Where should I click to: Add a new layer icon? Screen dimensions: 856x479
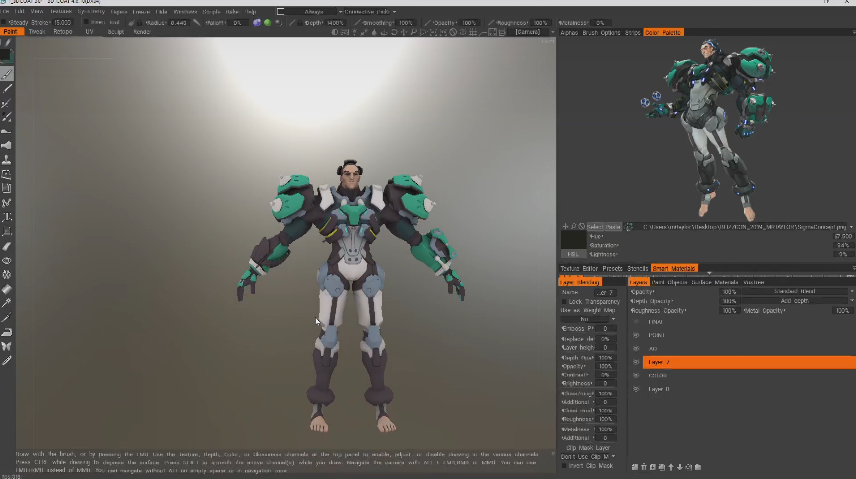[635, 467]
